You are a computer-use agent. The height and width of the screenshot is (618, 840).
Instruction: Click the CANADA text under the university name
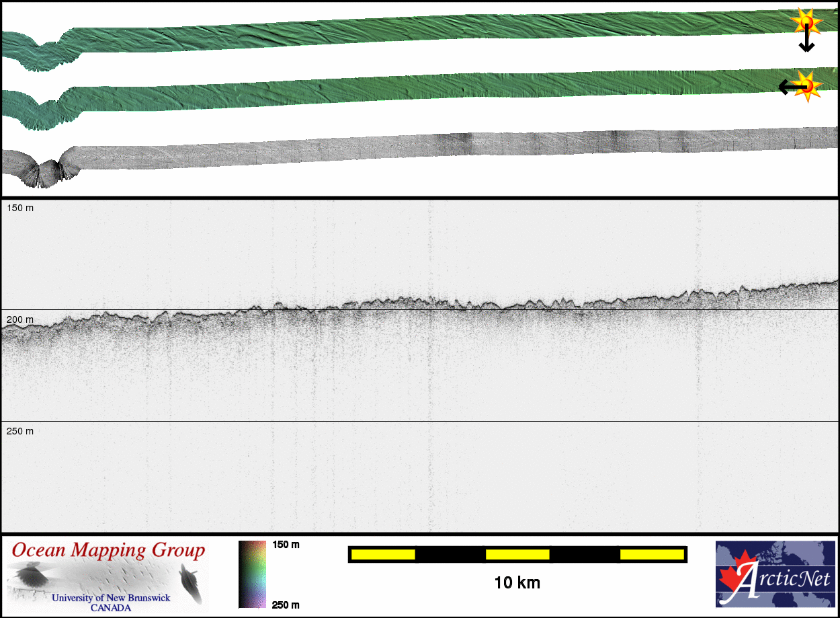(111, 608)
